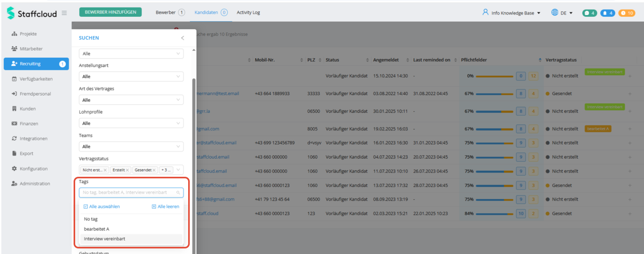Image resolution: width=644 pixels, height=254 pixels.
Task: Click the Projekte icon in sidebar
Action: (14, 34)
